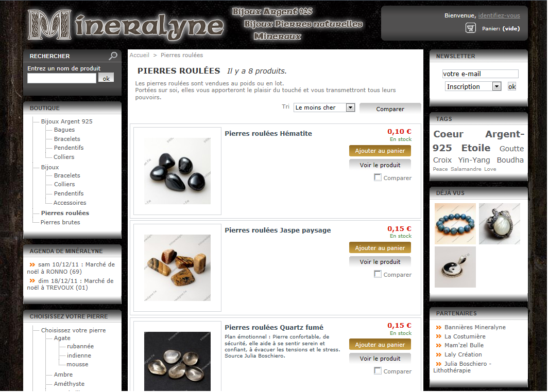Go to Bagues under Bijoux Argent 925
This screenshot has width=548, height=392.
click(x=64, y=130)
